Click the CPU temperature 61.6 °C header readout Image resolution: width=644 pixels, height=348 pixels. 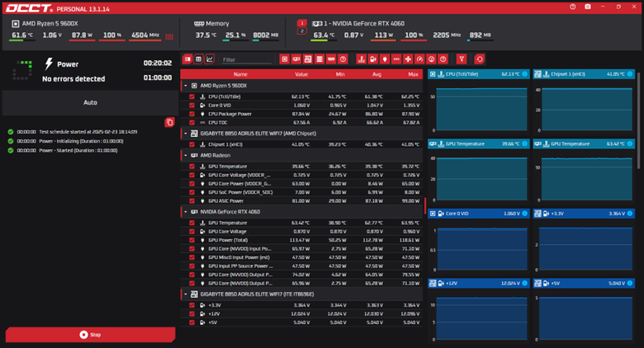(22, 35)
